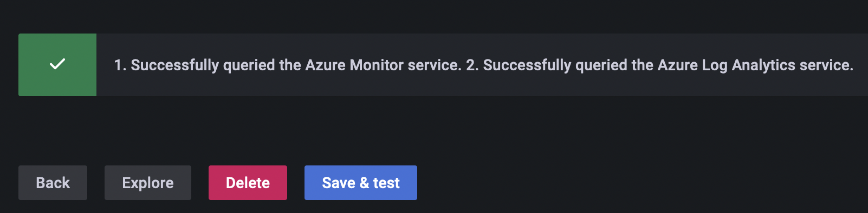Remove the data source using Delete
Viewport: 868px width, 213px height.
(x=248, y=183)
